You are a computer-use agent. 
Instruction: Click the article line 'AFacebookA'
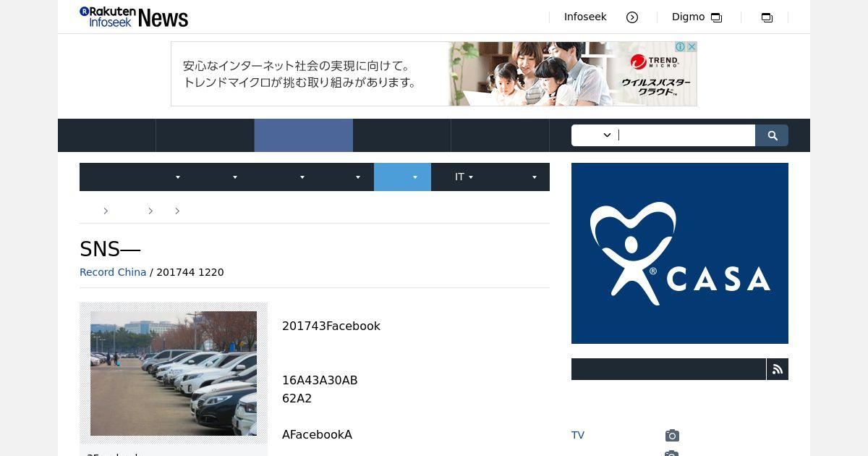click(317, 434)
